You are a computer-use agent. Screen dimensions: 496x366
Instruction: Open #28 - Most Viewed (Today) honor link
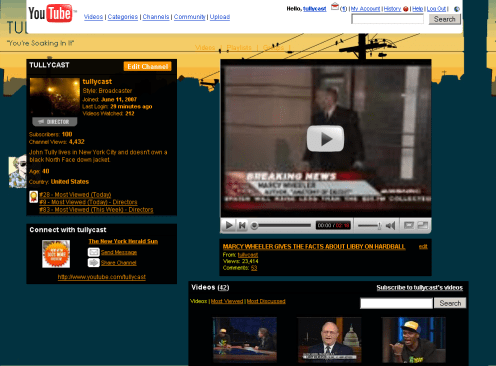[x=75, y=195]
